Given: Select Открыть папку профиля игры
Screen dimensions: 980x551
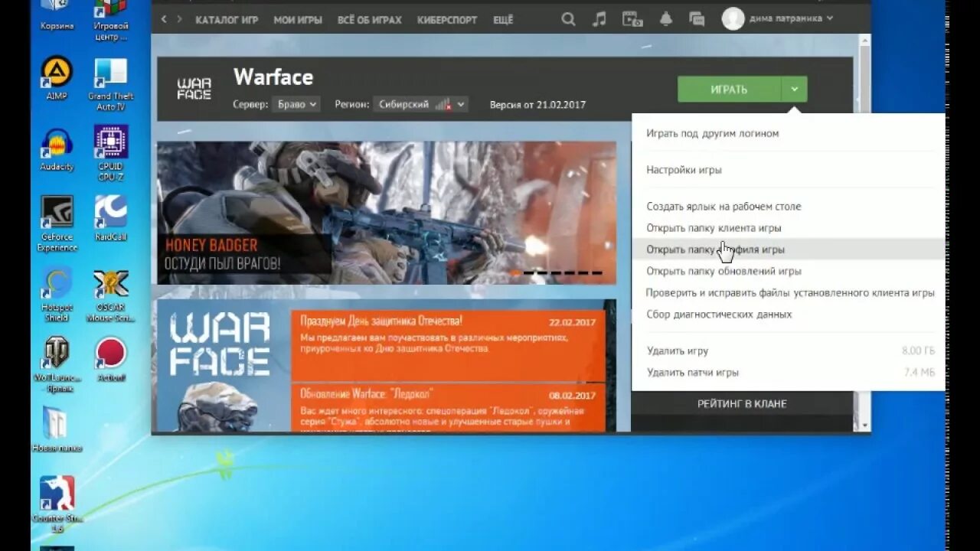Looking at the screenshot, I should pyautogui.click(x=789, y=249).
